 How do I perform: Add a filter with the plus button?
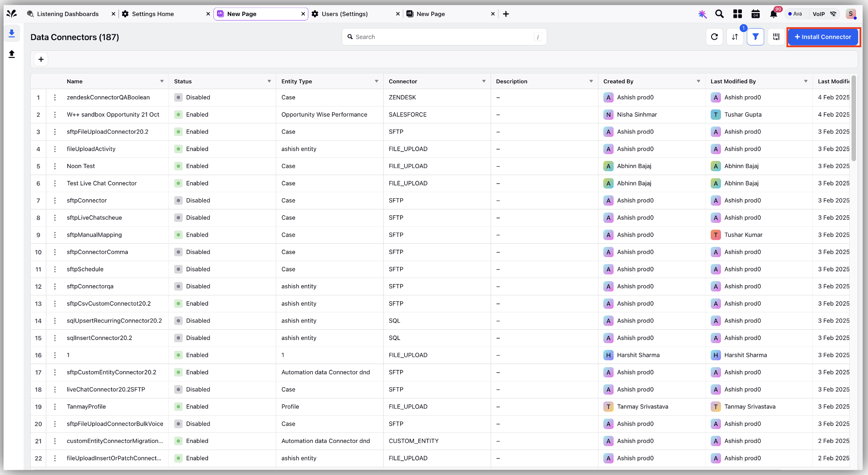[41, 59]
